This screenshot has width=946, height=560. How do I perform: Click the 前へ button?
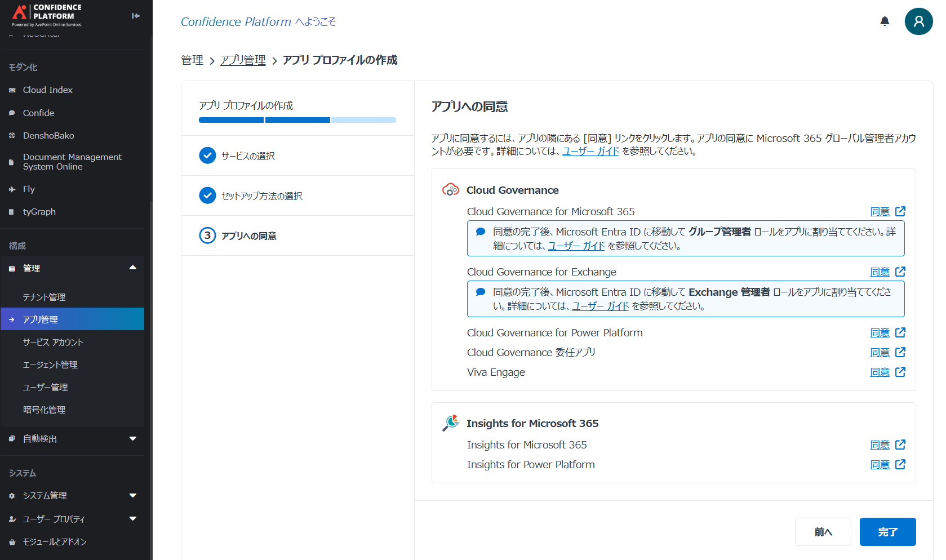point(823,532)
